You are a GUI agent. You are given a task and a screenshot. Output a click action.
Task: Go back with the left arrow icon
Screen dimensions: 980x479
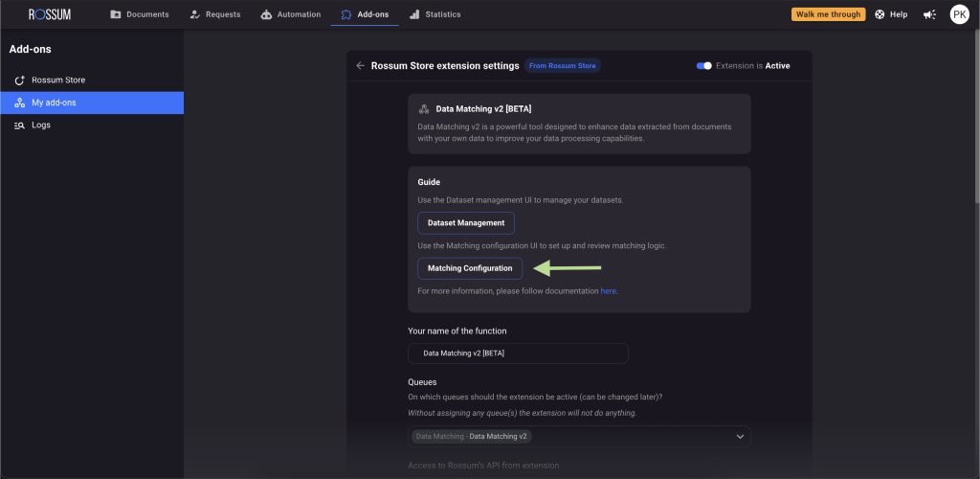click(360, 66)
